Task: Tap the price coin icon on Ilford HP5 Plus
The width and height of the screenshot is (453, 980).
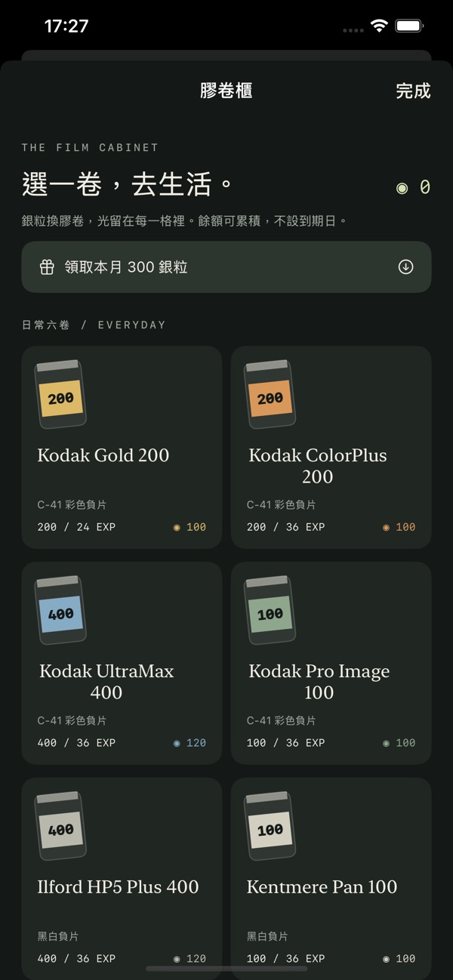Action: pyautogui.click(x=177, y=960)
